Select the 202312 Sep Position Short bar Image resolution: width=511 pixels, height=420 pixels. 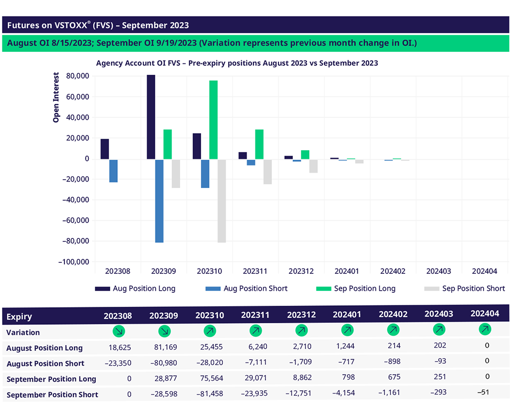pyautogui.click(x=313, y=166)
